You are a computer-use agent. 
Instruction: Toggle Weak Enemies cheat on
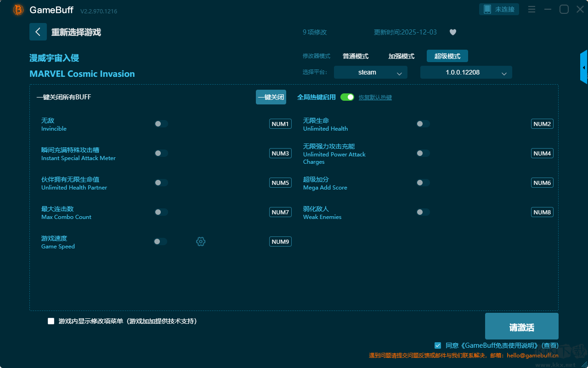pyautogui.click(x=423, y=212)
